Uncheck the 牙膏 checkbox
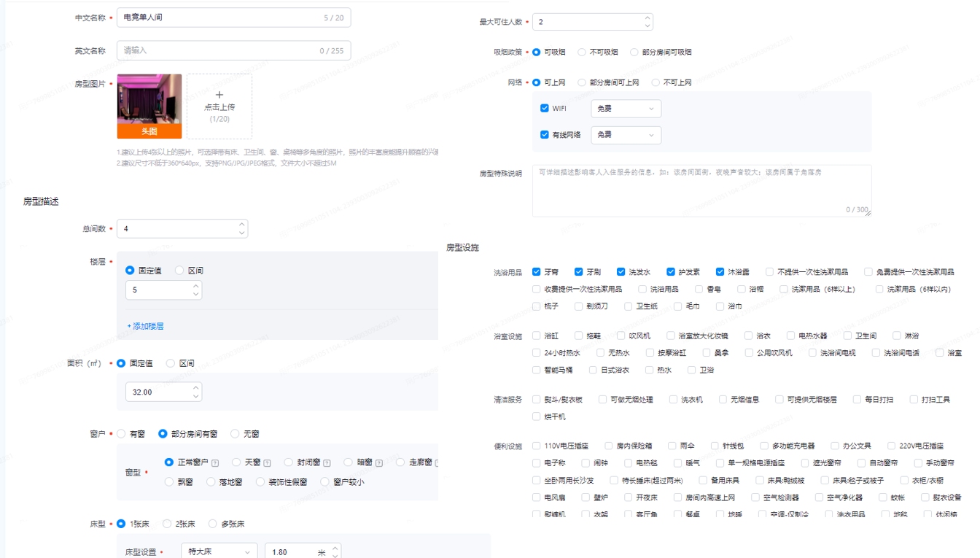 (x=537, y=272)
